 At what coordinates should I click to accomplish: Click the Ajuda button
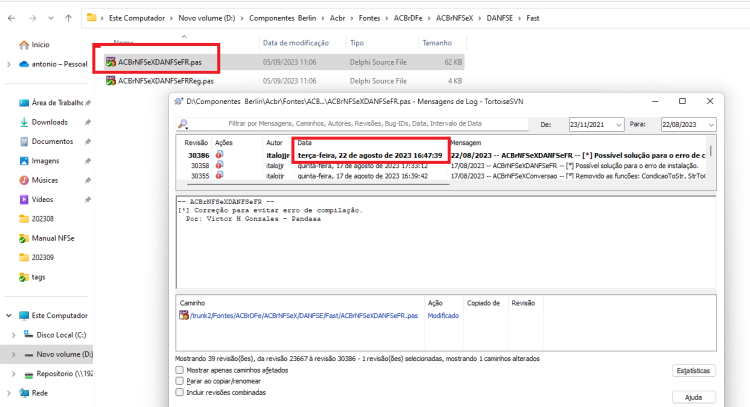pyautogui.click(x=694, y=397)
